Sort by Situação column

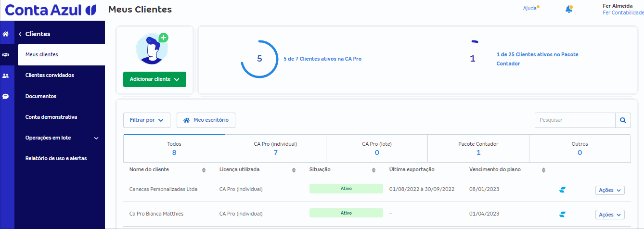(374, 170)
